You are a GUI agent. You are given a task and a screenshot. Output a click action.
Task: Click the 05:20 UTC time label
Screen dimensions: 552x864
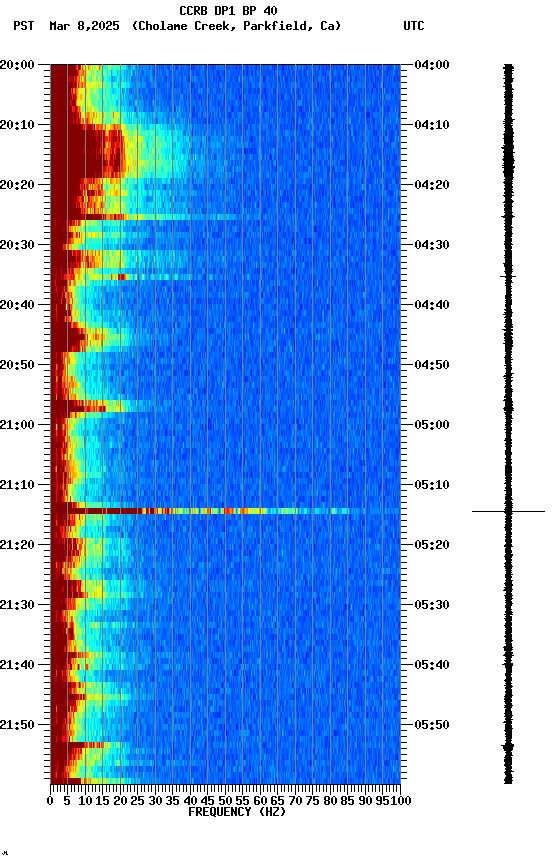(432, 546)
